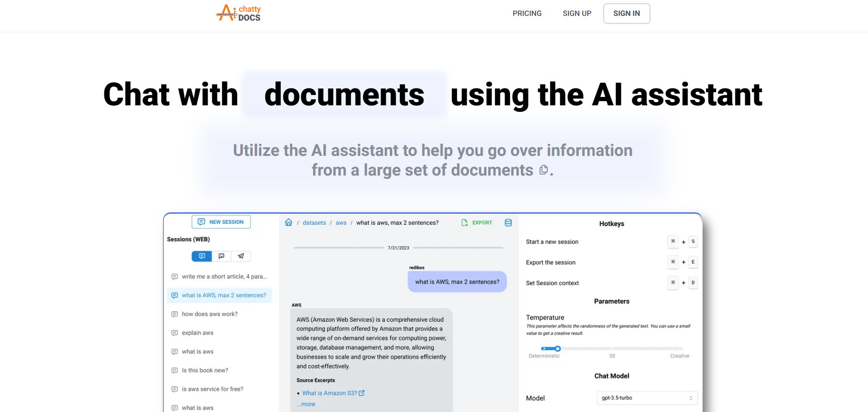Screen dimensions: 868x412
Task: Open 'aws' breadcrumb link
Action: point(341,223)
